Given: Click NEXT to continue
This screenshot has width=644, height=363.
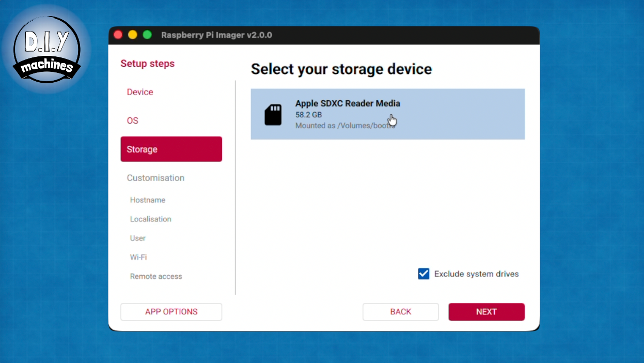Looking at the screenshot, I should coord(486,312).
